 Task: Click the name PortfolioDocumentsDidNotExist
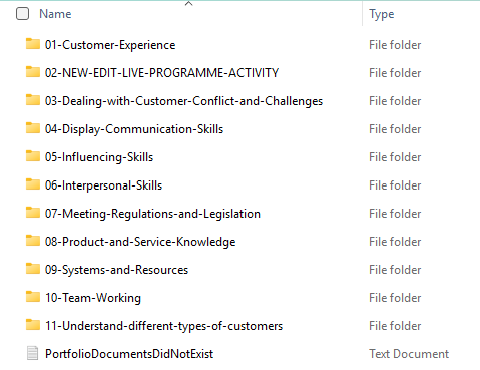coord(129,354)
